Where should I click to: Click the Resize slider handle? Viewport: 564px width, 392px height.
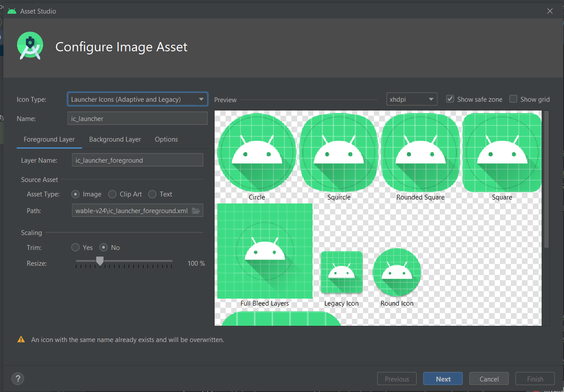click(100, 261)
